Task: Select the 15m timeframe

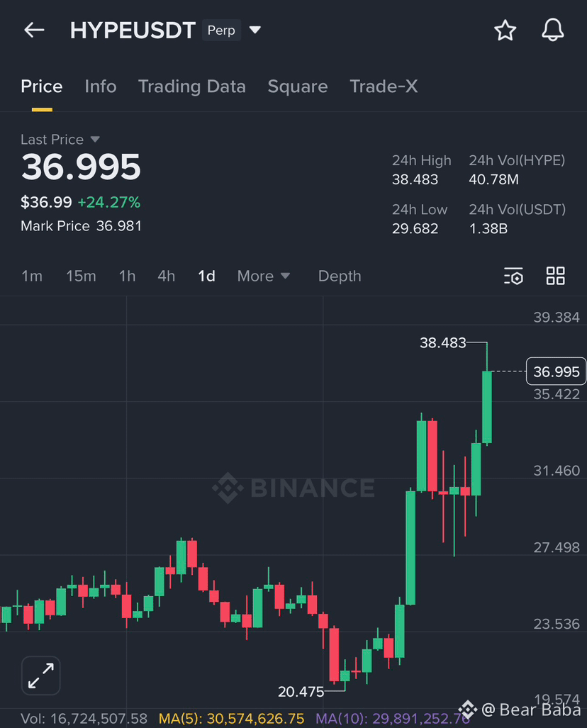Action: coord(81,276)
